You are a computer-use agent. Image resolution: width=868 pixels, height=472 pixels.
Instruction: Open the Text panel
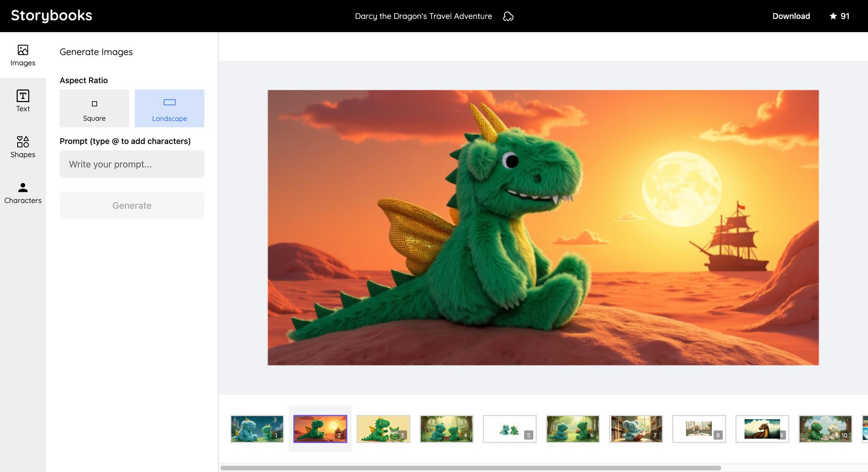pyautogui.click(x=23, y=101)
